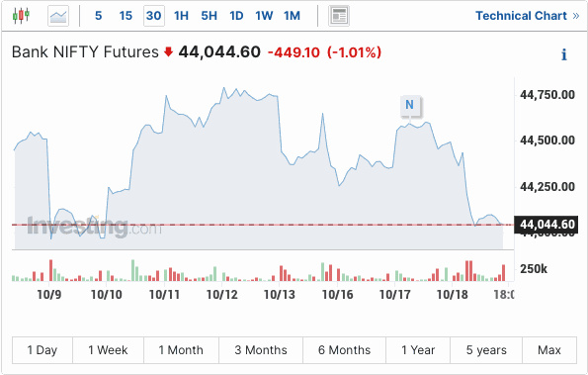Show Max range
The height and width of the screenshot is (375, 588).
click(549, 350)
